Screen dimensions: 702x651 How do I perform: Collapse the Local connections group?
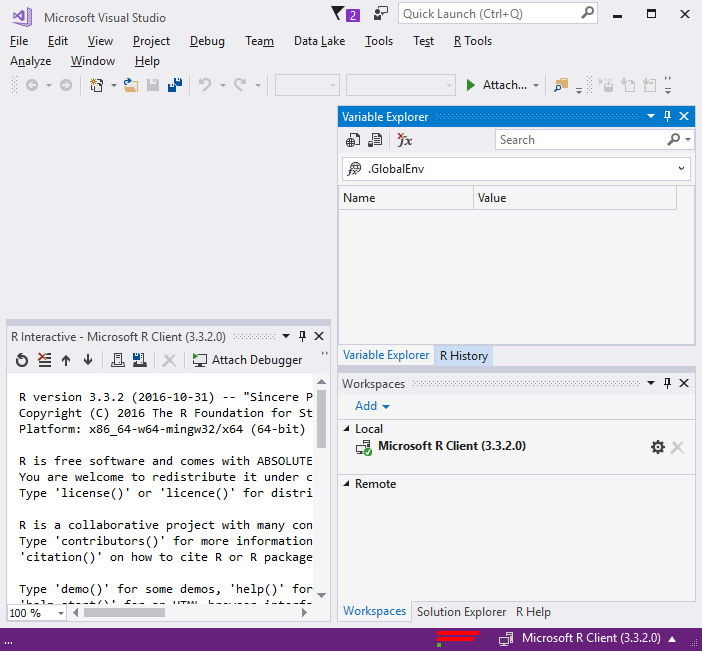346,429
